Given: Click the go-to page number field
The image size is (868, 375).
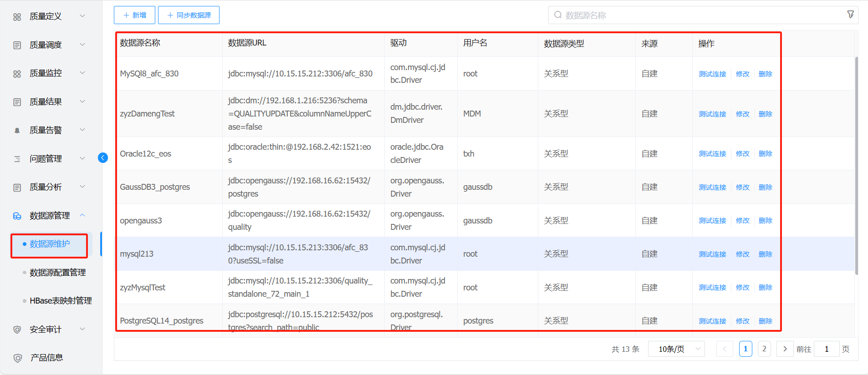Looking at the screenshot, I should coord(827,349).
